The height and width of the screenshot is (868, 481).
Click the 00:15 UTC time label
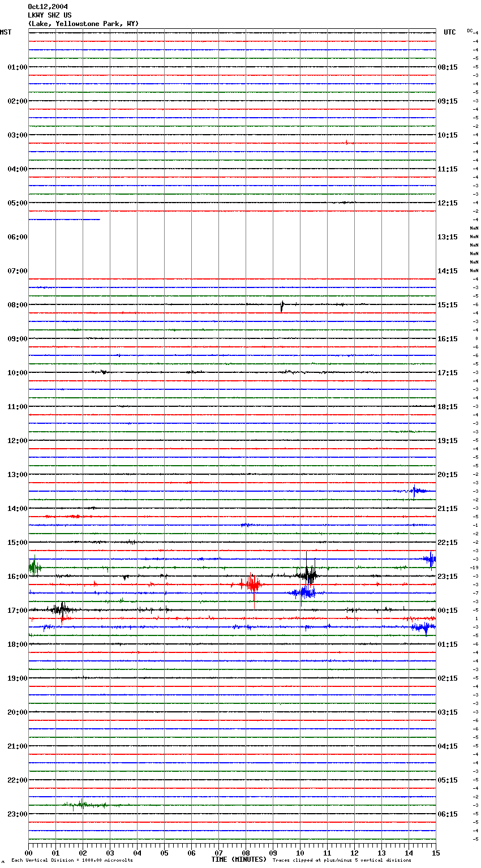[x=448, y=610]
